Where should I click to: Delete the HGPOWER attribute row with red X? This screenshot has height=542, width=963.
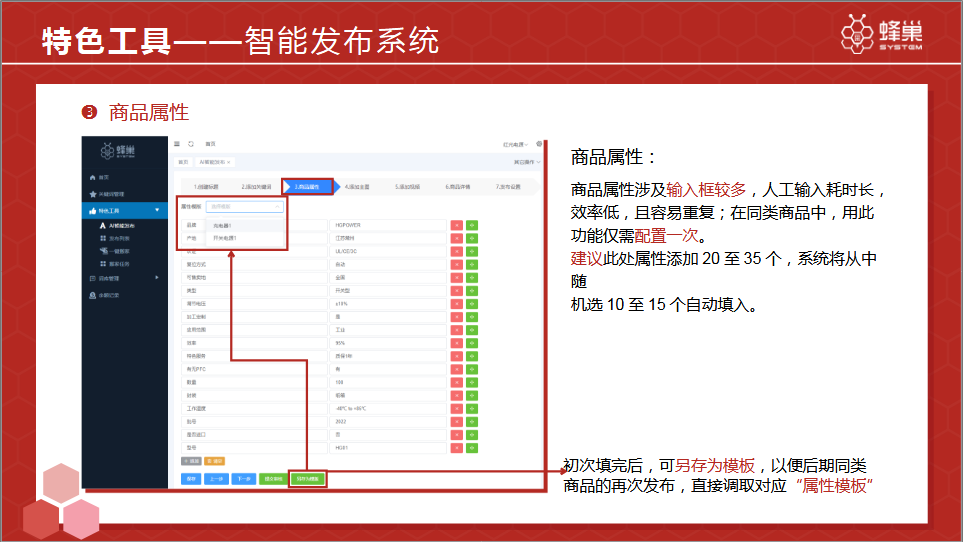tap(456, 225)
